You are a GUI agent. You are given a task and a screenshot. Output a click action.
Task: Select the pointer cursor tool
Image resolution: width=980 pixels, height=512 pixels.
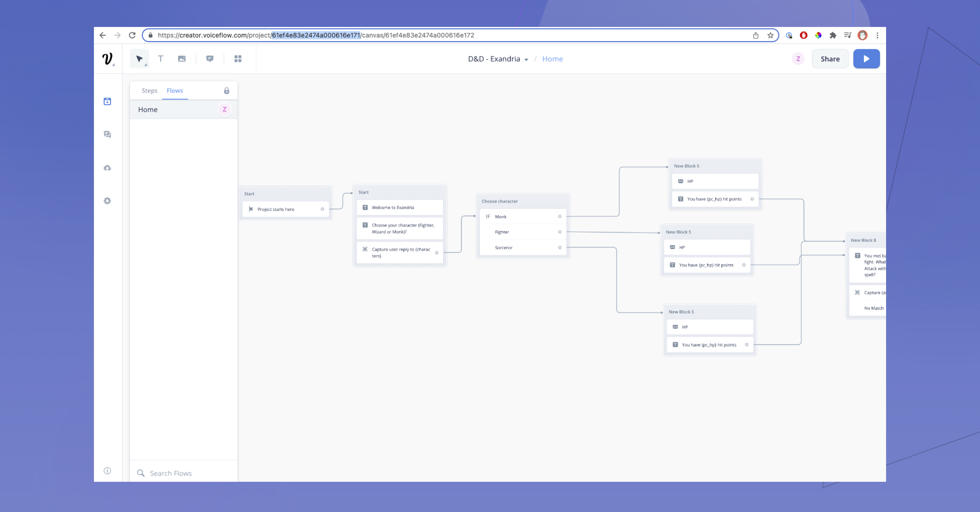tap(139, 59)
